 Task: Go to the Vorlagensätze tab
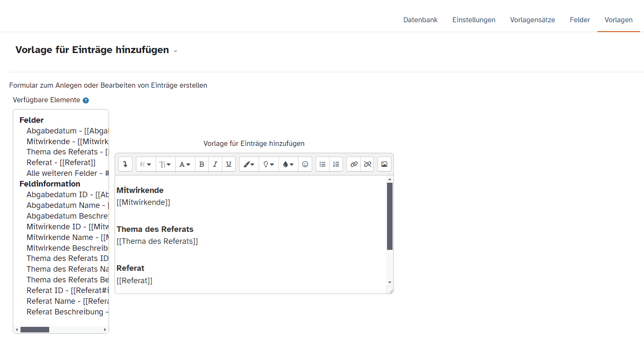coord(532,20)
